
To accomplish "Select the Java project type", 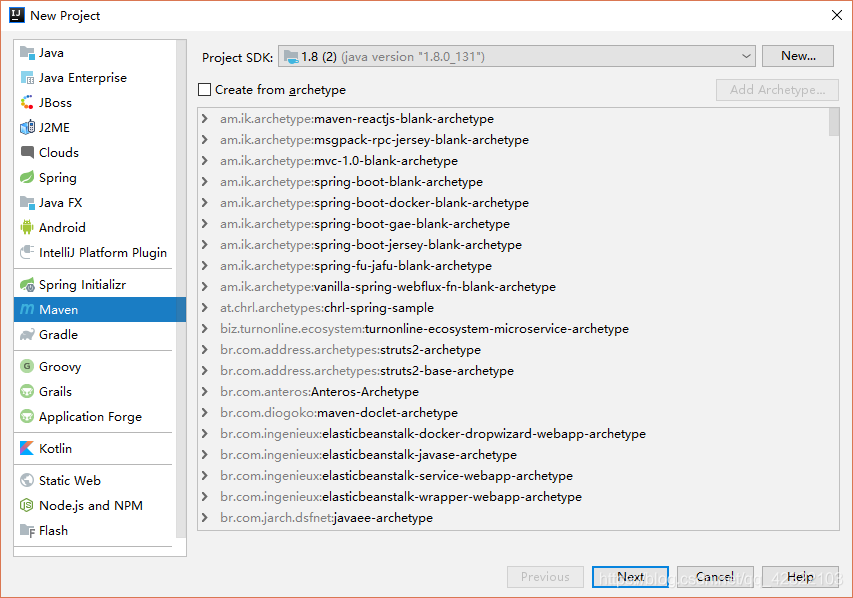I will click(x=95, y=53).
